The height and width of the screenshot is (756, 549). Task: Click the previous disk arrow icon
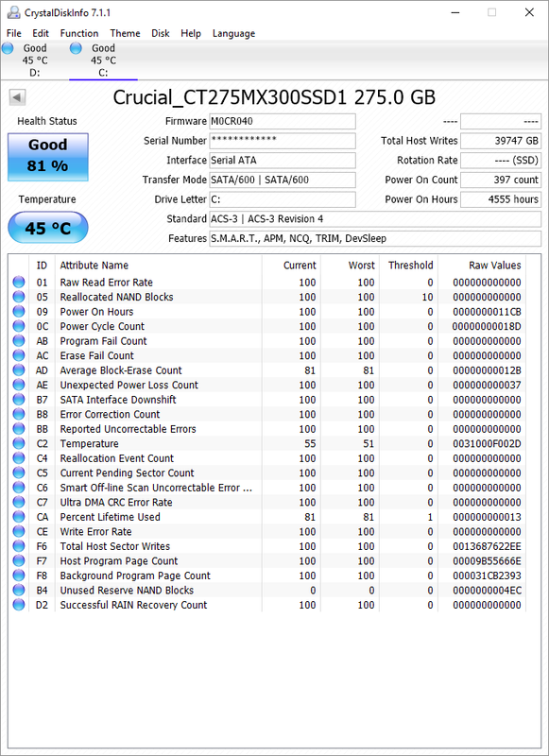(17, 97)
